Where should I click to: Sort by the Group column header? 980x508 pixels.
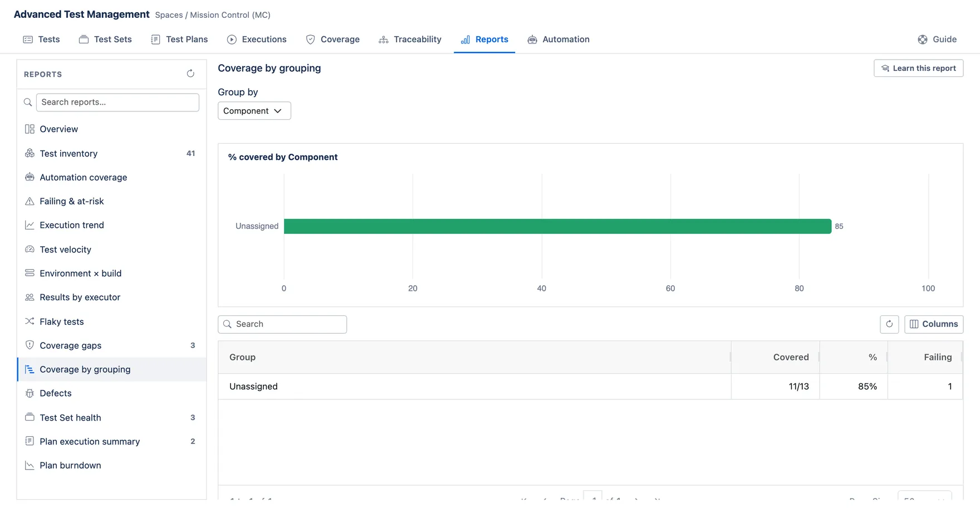coord(474,357)
